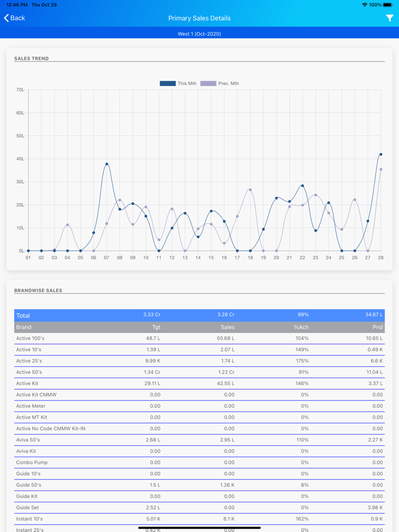Select the This Mth data point on day 07
This screenshot has height=532, width=399.
107,164
